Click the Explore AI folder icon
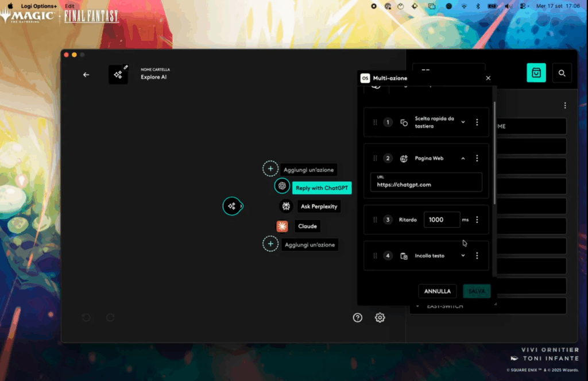The image size is (588, 381). [x=118, y=75]
